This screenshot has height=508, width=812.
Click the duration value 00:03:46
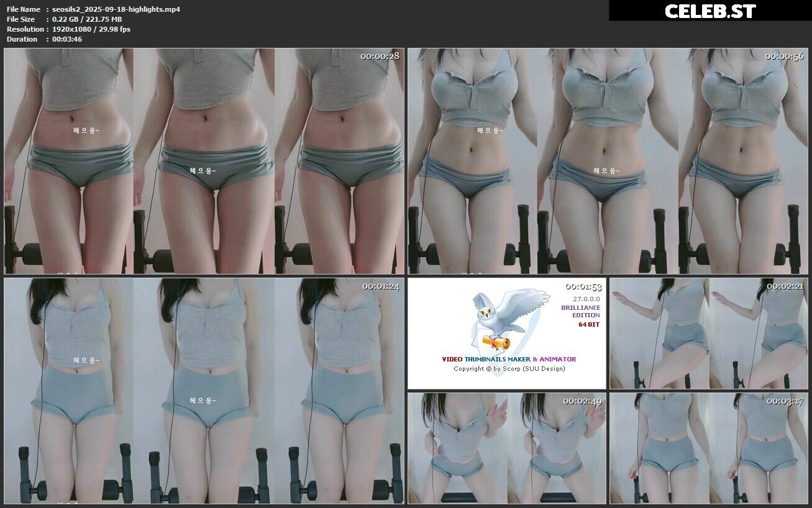pos(67,39)
